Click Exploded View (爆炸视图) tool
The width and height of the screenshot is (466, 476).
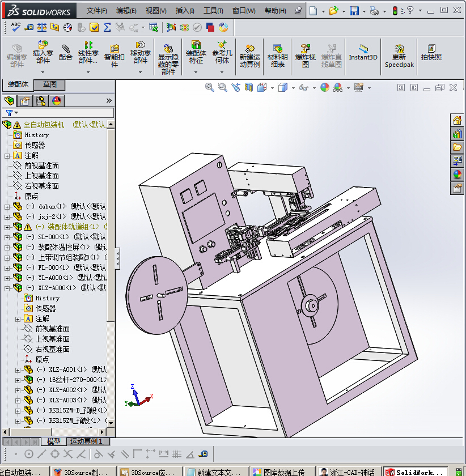point(306,56)
